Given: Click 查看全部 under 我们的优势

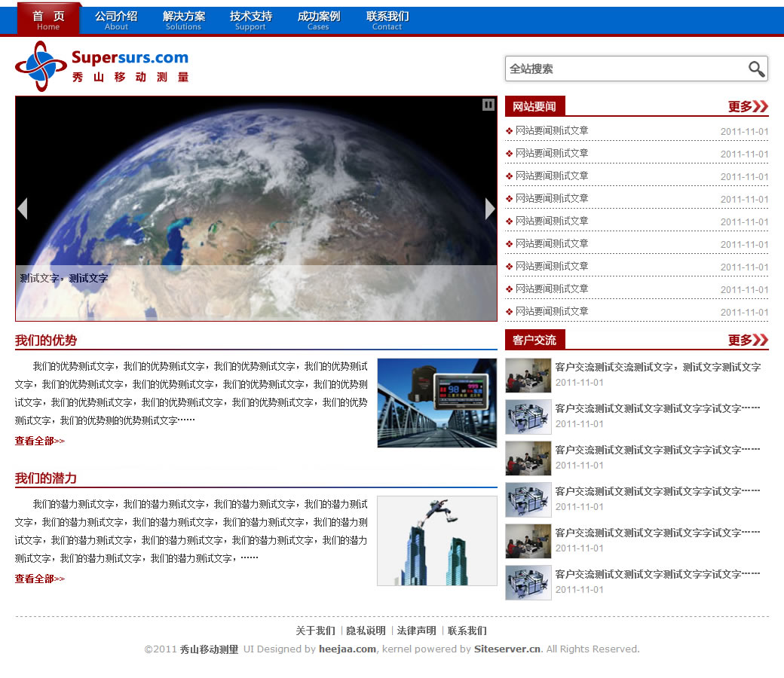Looking at the screenshot, I should (x=39, y=441).
